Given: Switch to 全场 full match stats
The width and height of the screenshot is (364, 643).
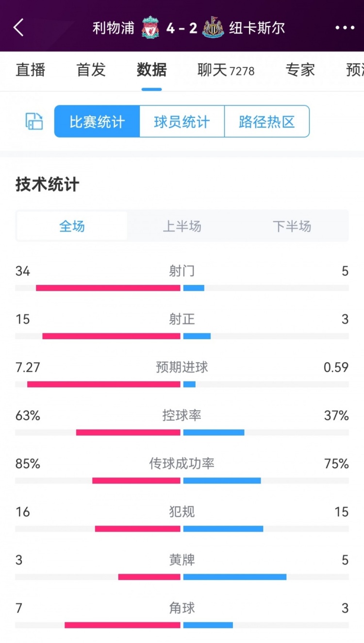Looking at the screenshot, I should pos(71,226).
